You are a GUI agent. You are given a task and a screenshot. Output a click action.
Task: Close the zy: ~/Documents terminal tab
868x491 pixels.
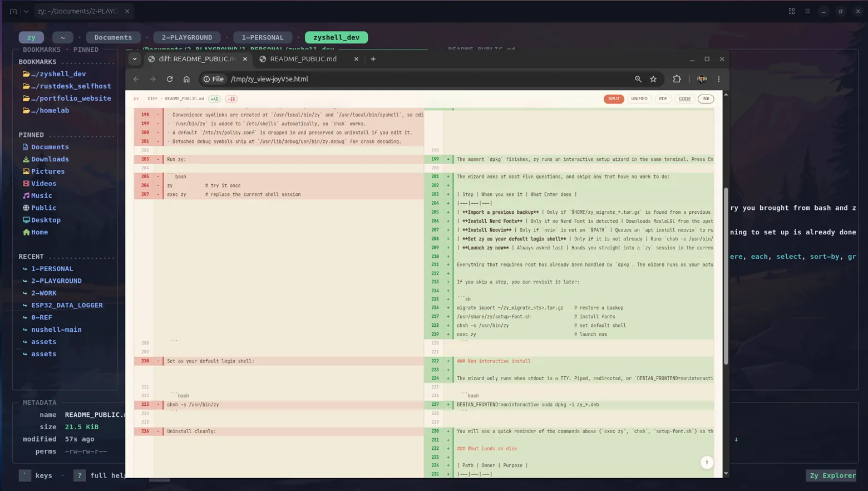point(127,11)
